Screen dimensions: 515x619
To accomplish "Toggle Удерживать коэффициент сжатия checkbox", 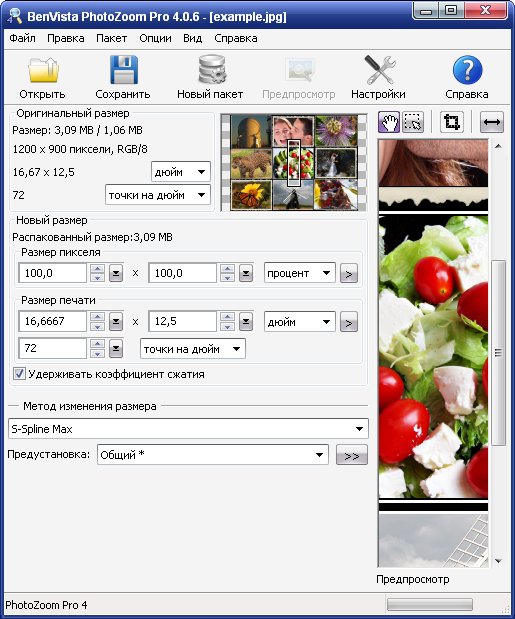I will point(19,373).
